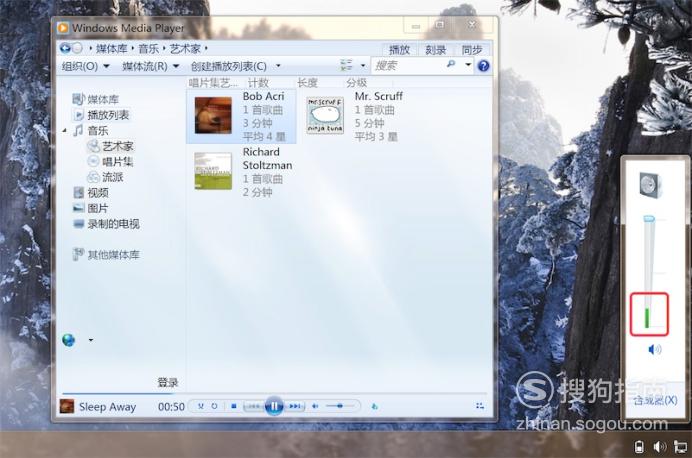692x458 pixels.
Task: Open the view options dropdown arrow
Action: point(363,66)
